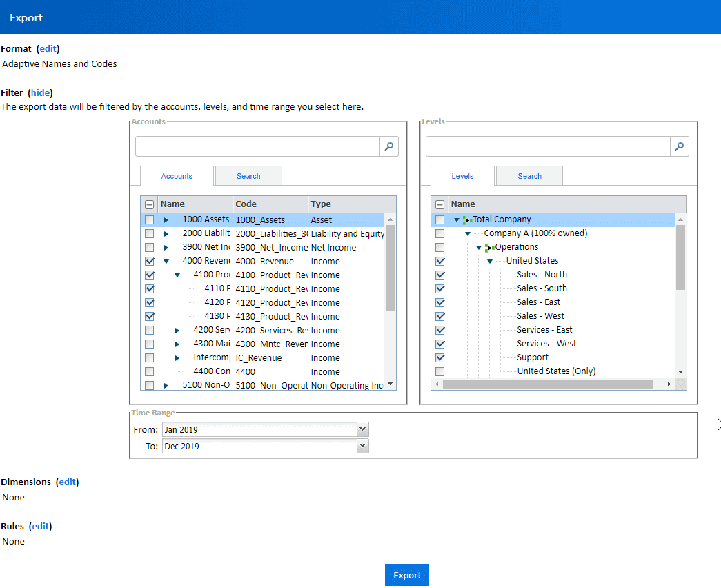Uncheck the 4000 Revenue account checkbox

click(150, 261)
